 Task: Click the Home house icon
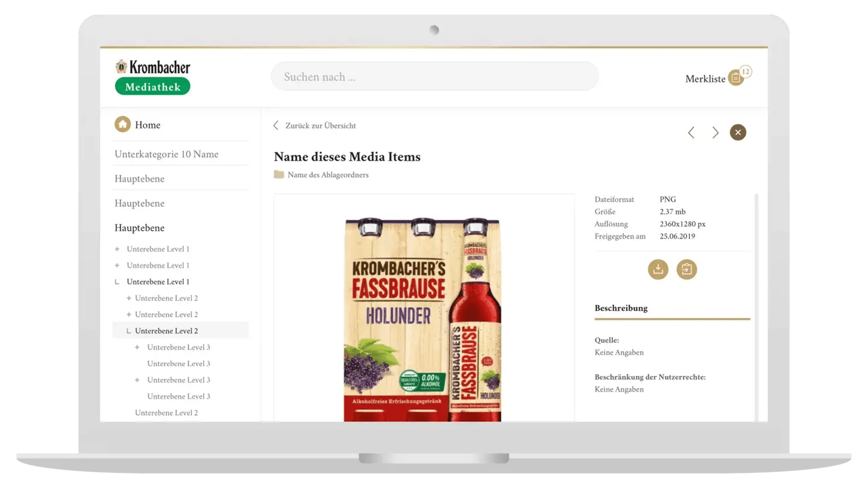(122, 124)
